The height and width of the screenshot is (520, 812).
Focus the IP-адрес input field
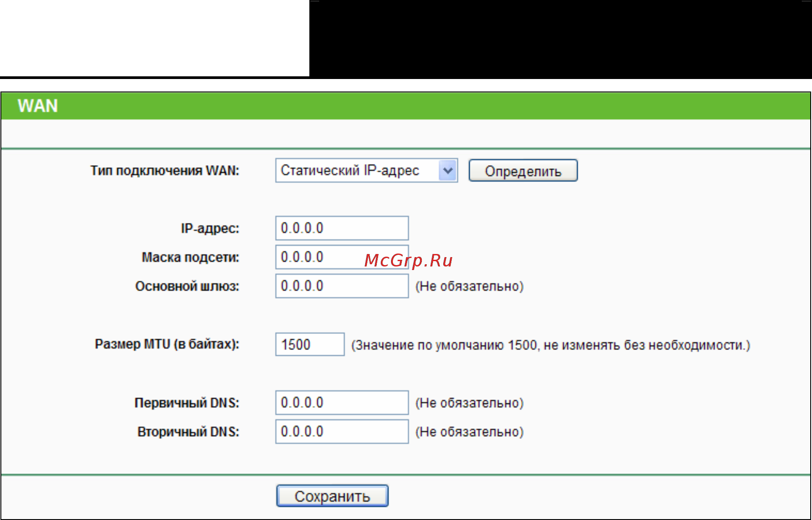click(x=342, y=228)
